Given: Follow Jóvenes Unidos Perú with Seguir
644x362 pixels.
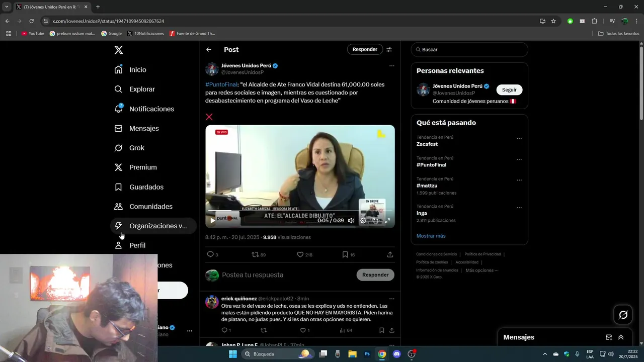Looking at the screenshot, I should point(509,89).
